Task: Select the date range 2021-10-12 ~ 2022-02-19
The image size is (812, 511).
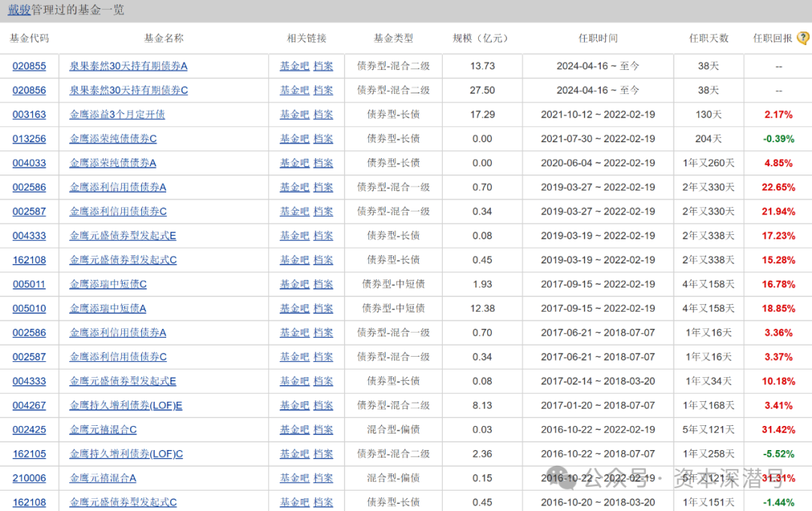Action: click(x=598, y=114)
